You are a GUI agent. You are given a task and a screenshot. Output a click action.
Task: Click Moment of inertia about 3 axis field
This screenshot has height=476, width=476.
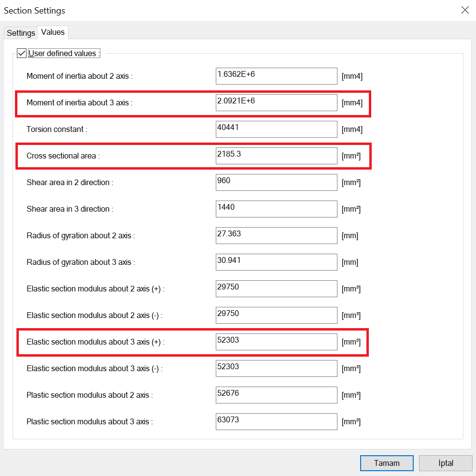(x=276, y=102)
